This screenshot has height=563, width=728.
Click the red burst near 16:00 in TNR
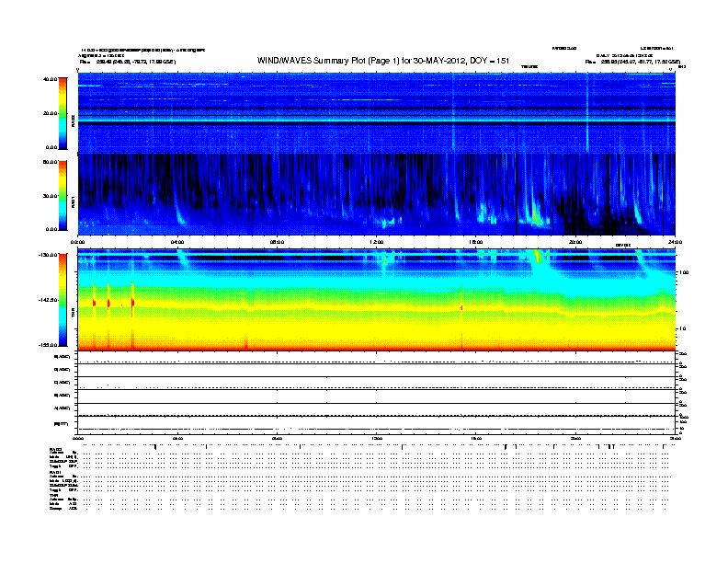[x=461, y=307]
